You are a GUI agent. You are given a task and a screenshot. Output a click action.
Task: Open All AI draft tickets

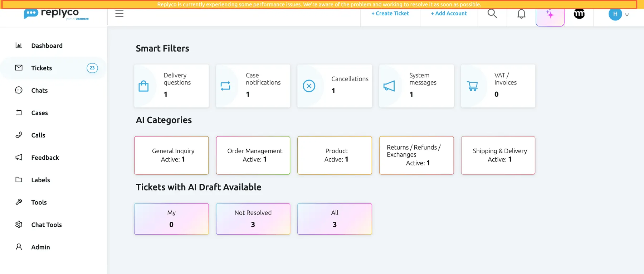pyautogui.click(x=335, y=219)
